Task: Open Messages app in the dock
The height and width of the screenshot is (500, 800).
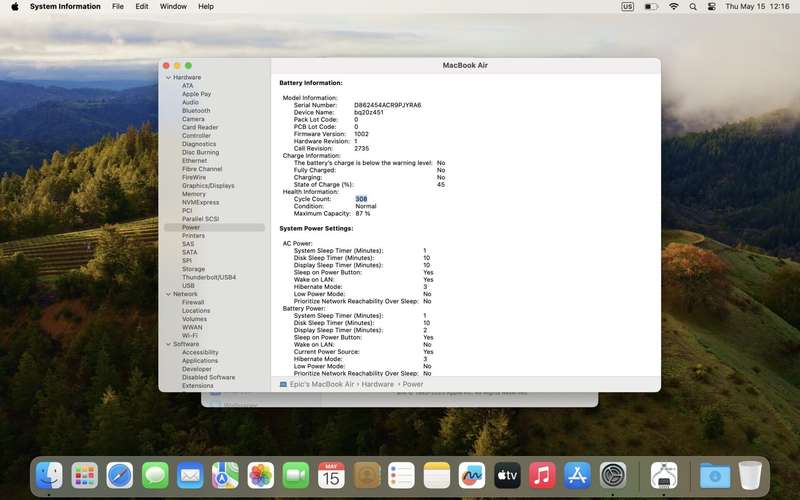Action: click(x=155, y=476)
